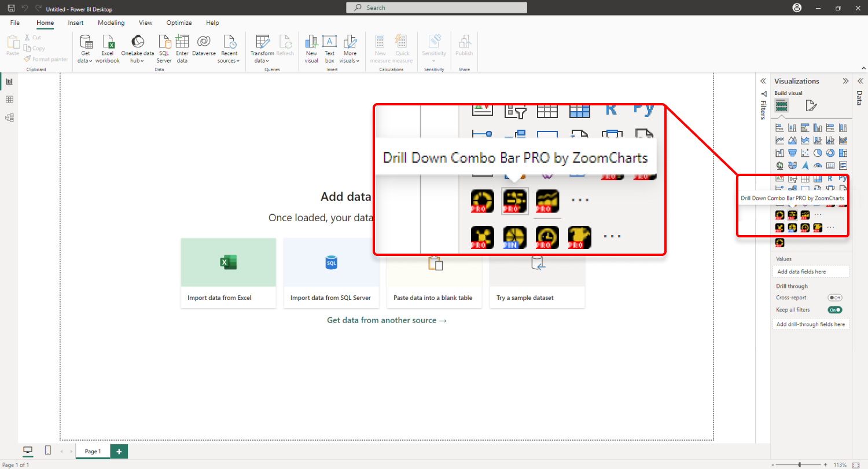Click Try a sample dataset card

click(x=537, y=273)
